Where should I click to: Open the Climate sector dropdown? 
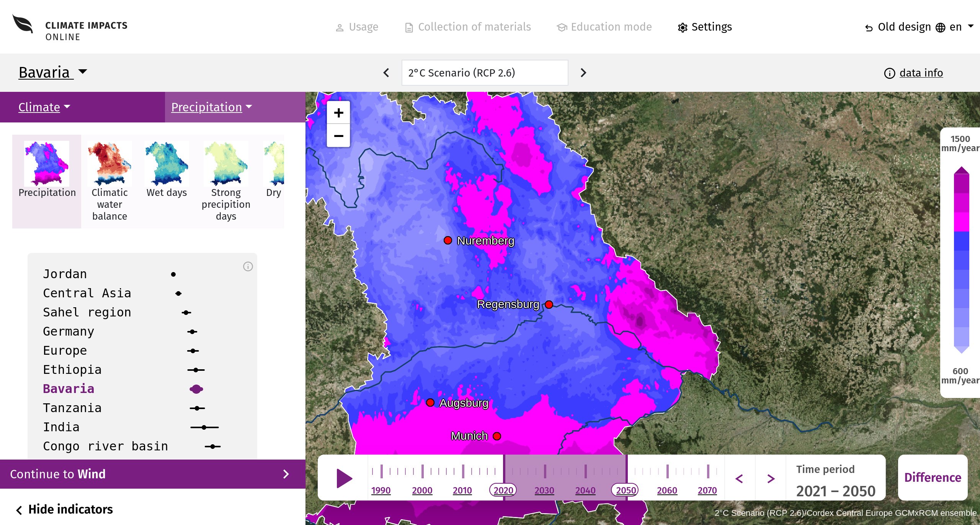[x=44, y=107]
